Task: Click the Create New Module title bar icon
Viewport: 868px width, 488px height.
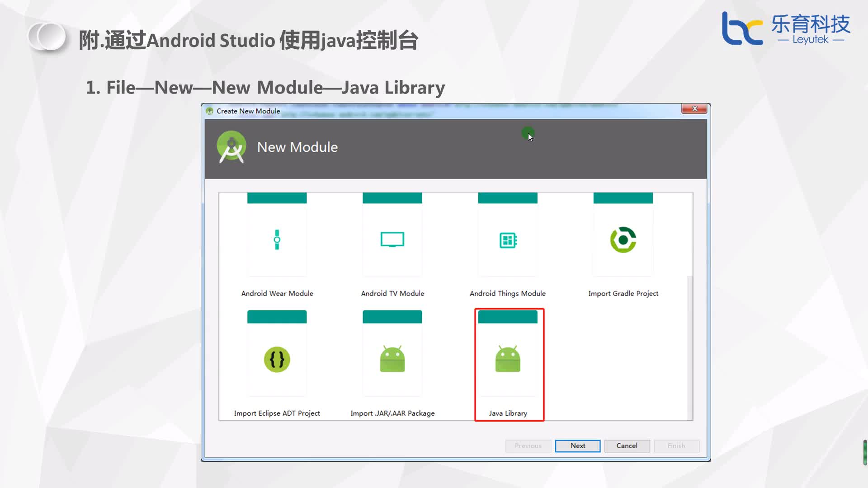Action: [x=209, y=111]
